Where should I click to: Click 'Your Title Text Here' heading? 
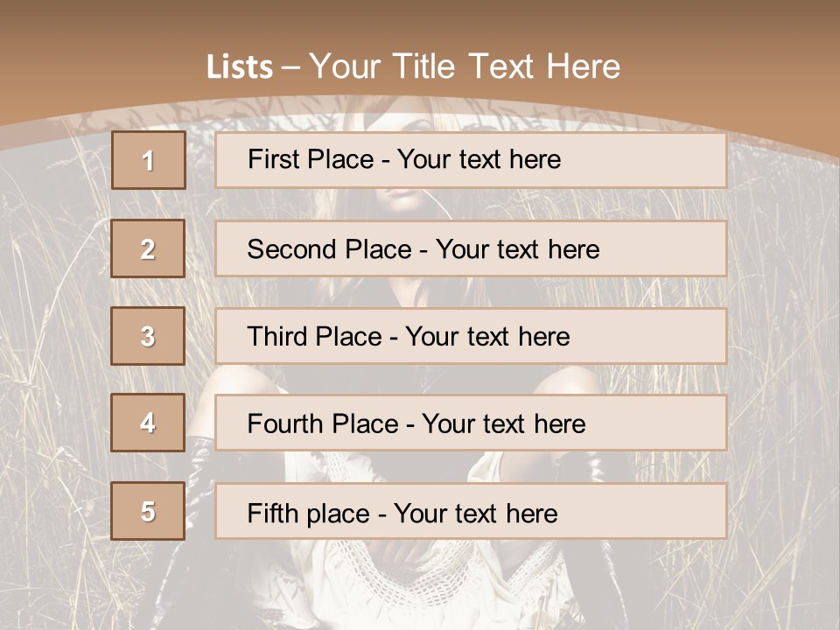[465, 66]
